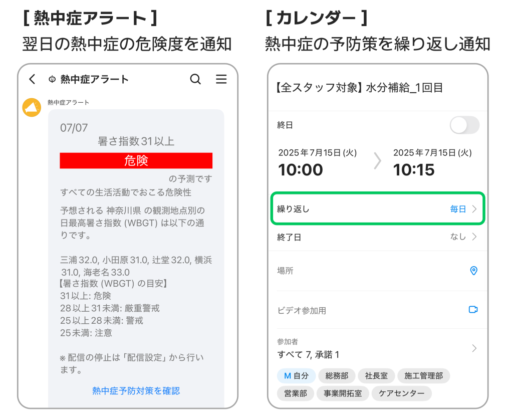This screenshot has width=513, height=420.
Task: Tap the location pin icon for 場所
Action: point(473,271)
